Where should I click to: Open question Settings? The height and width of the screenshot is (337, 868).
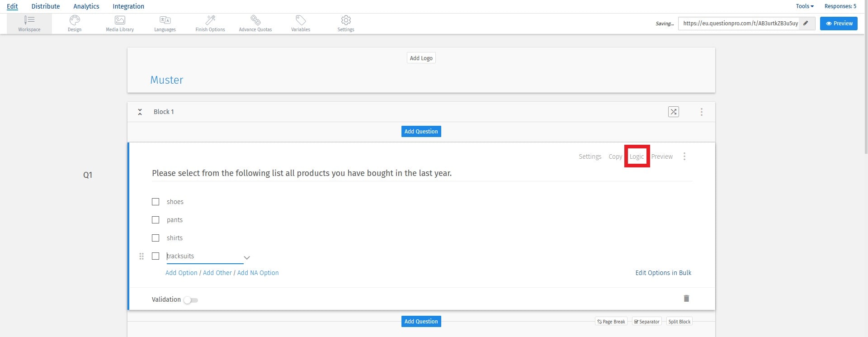[590, 157]
